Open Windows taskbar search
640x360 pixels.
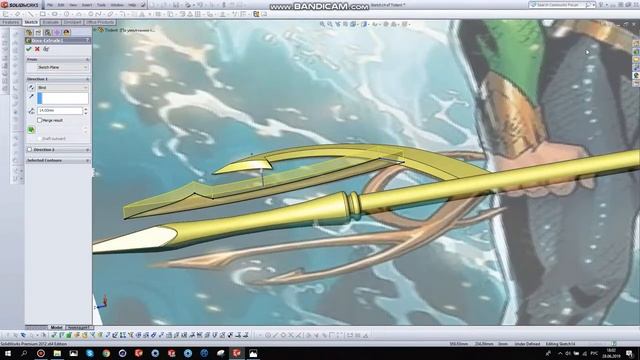pyautogui.click(x=24, y=353)
